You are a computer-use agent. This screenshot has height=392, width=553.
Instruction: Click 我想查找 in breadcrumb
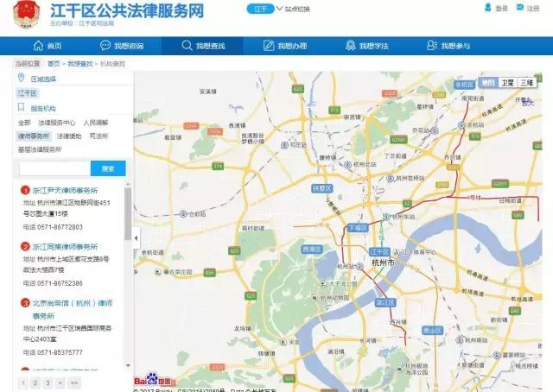pyautogui.click(x=80, y=64)
